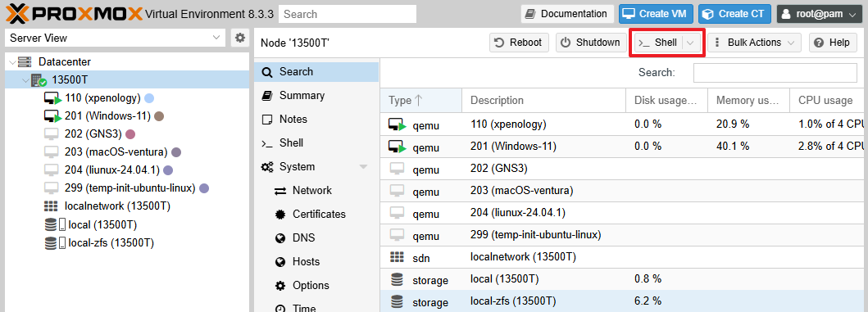Open the Hosts settings
Image resolution: width=868 pixels, height=312 pixels.
pos(316,262)
